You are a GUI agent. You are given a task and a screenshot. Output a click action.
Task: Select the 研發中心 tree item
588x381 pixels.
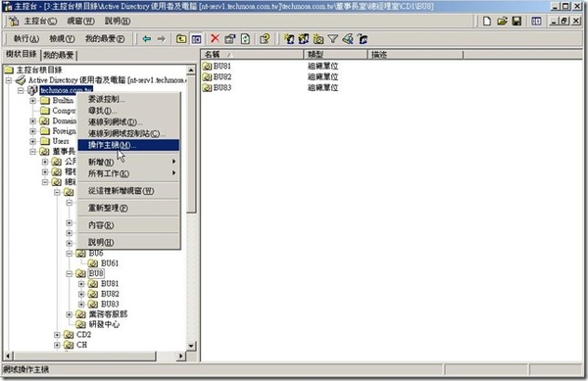(x=104, y=324)
